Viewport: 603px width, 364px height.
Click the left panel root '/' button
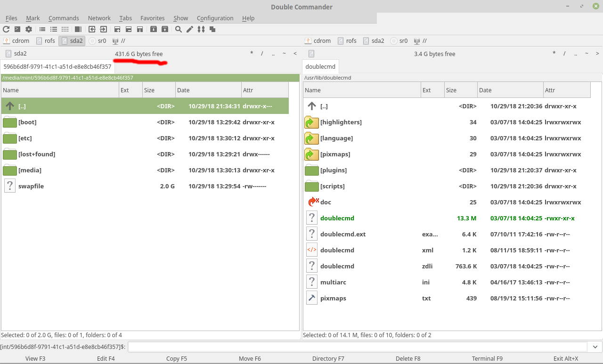click(262, 53)
